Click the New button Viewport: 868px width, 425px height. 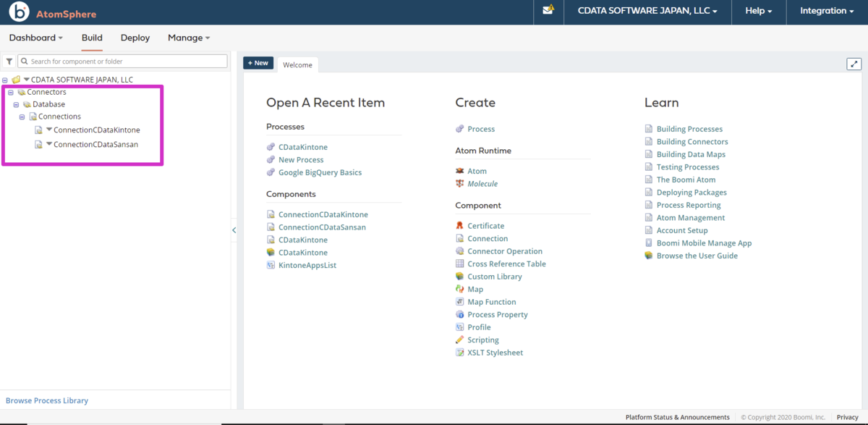258,63
